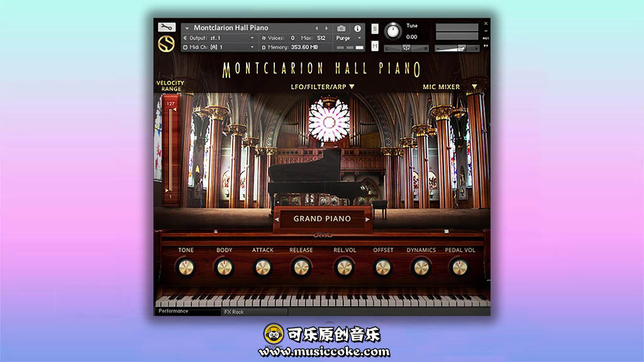644x362 pixels.
Task: Click the Output channel speaker icon
Action: 185,38
